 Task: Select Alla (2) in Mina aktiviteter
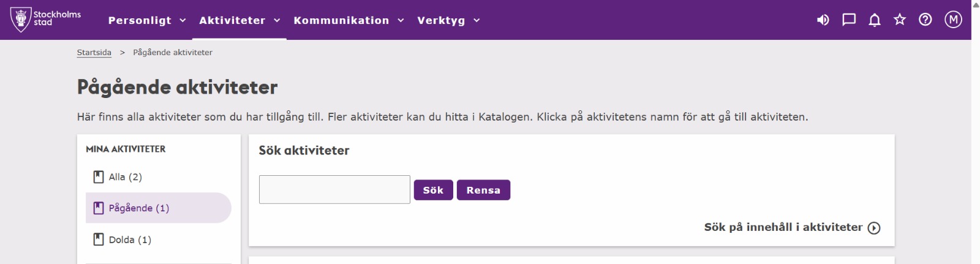click(x=125, y=177)
